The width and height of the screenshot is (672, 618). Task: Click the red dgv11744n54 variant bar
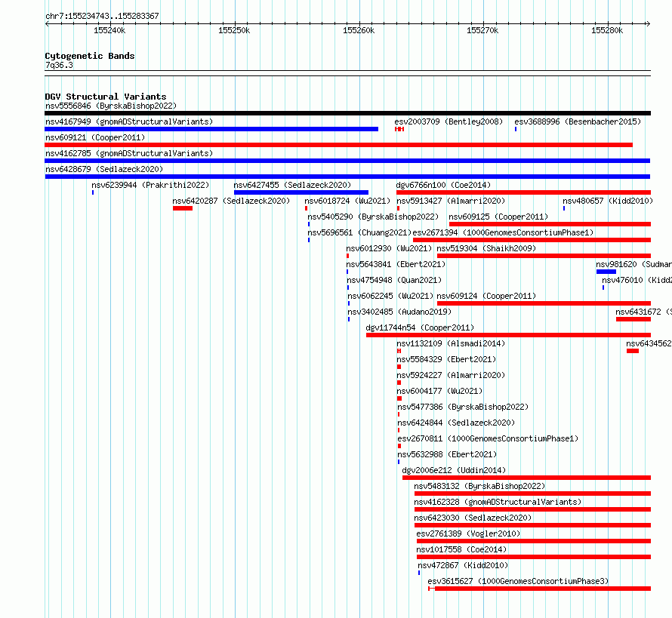click(x=508, y=335)
